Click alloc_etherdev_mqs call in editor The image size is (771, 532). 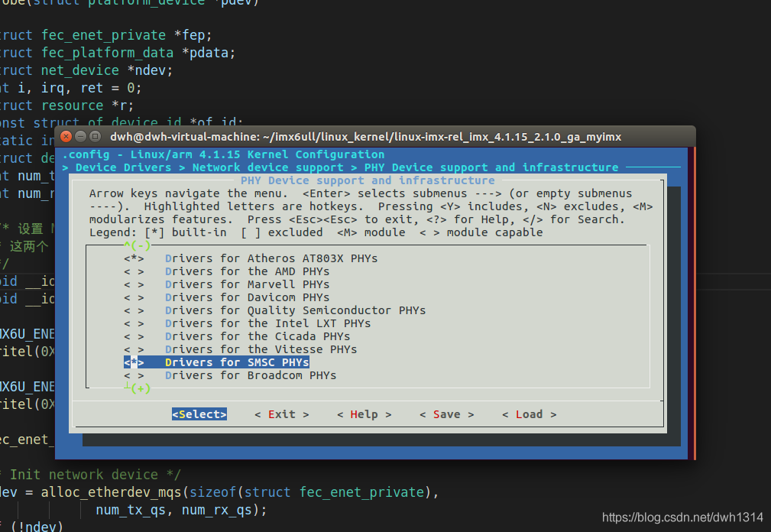coord(111,492)
